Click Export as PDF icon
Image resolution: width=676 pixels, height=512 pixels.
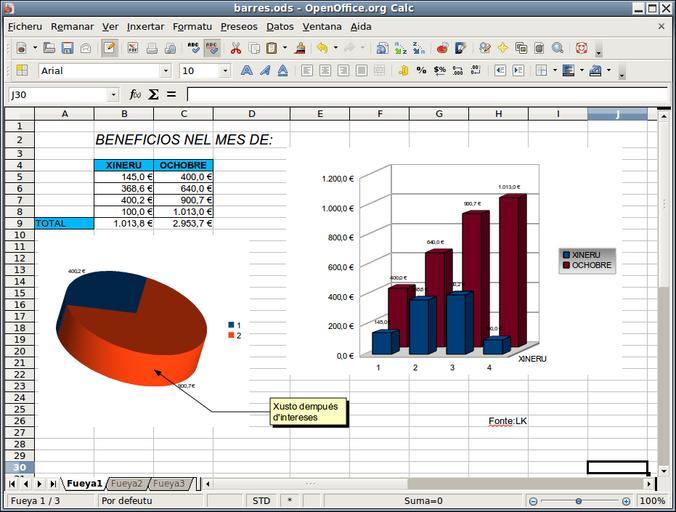point(130,48)
